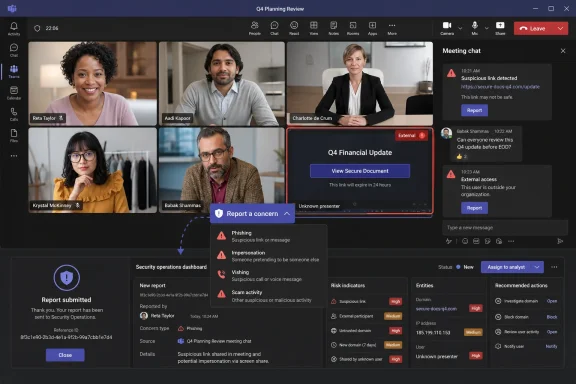576x384 pixels.
Task: Open Teams in the left sidebar
Action: pyautogui.click(x=14, y=71)
